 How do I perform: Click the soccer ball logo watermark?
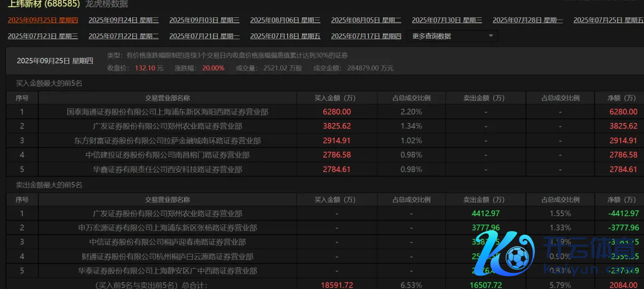click(518, 257)
